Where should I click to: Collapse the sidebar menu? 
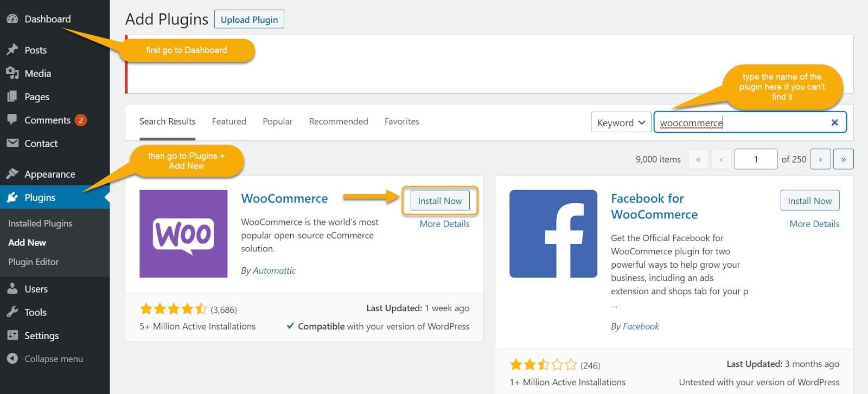point(45,359)
